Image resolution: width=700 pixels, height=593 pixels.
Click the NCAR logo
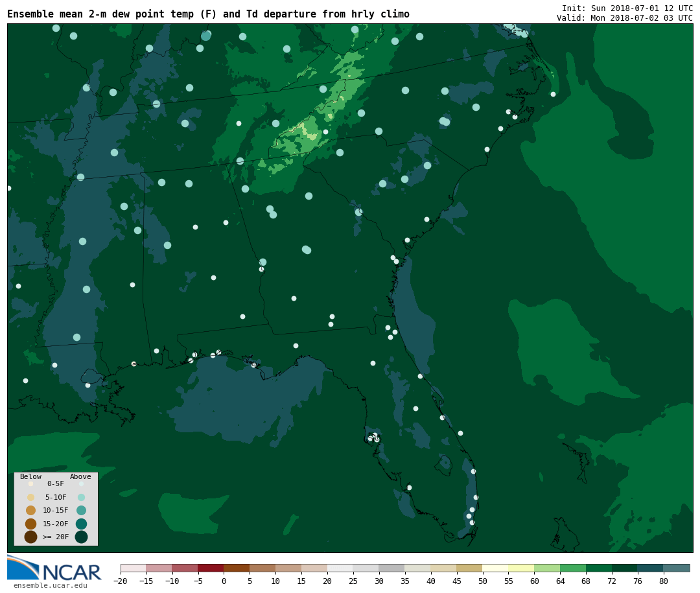[x=54, y=568]
